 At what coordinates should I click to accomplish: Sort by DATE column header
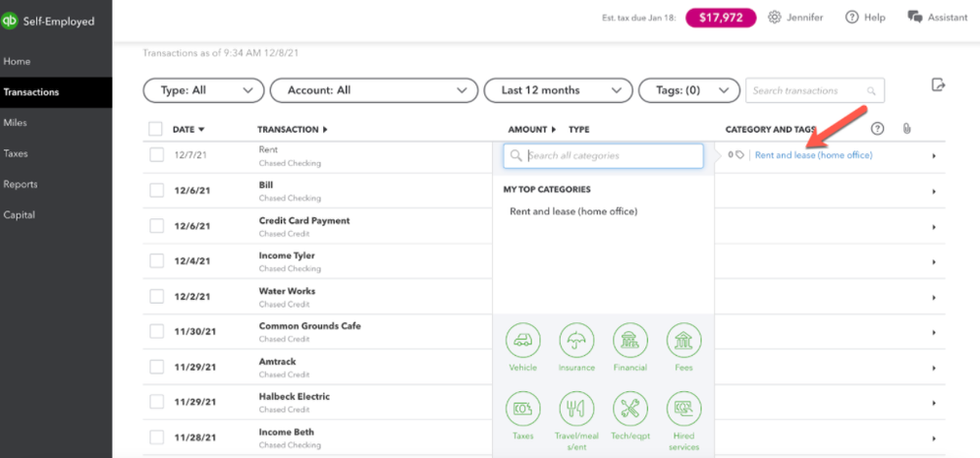click(x=189, y=130)
